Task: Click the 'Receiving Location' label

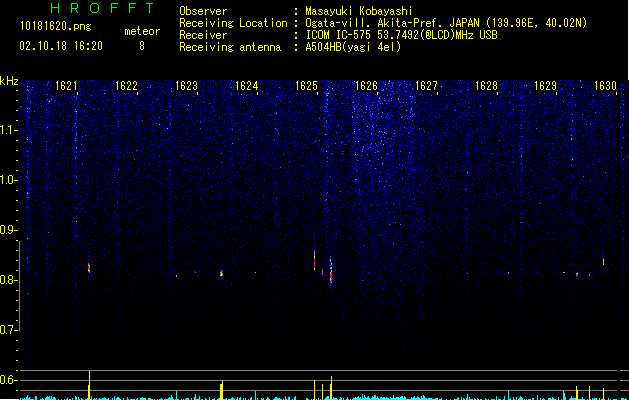Action: click(233, 23)
